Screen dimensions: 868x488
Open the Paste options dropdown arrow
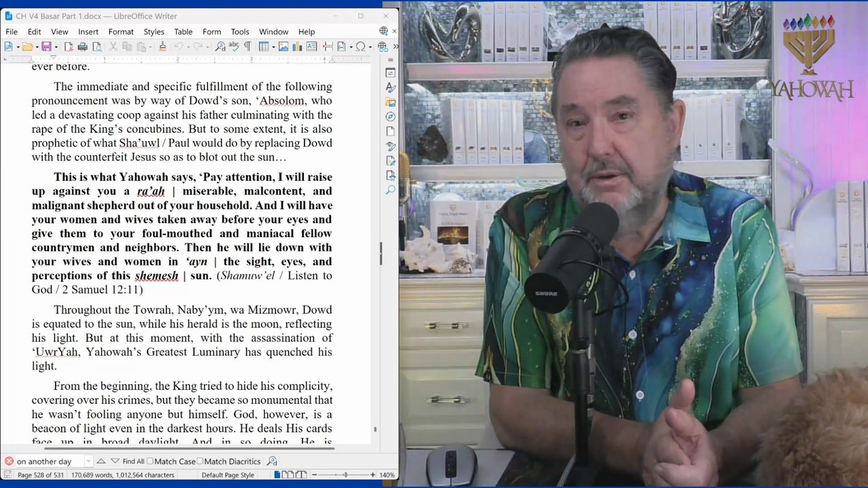pyautogui.click(x=150, y=47)
